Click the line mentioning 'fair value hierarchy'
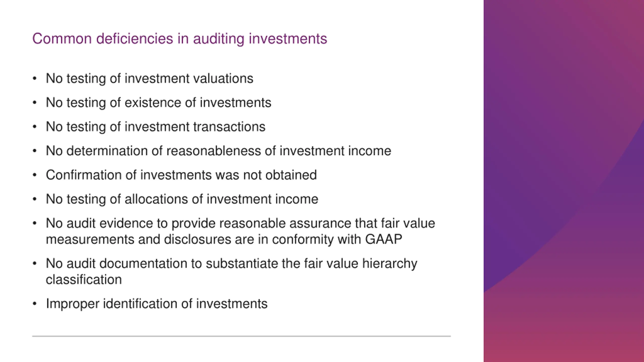The image size is (644, 362). [231, 263]
